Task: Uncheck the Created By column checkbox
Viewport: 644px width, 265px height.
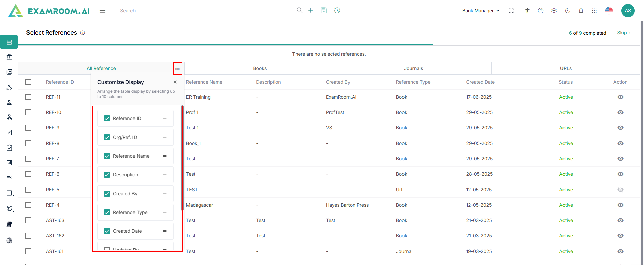Action: point(107,194)
